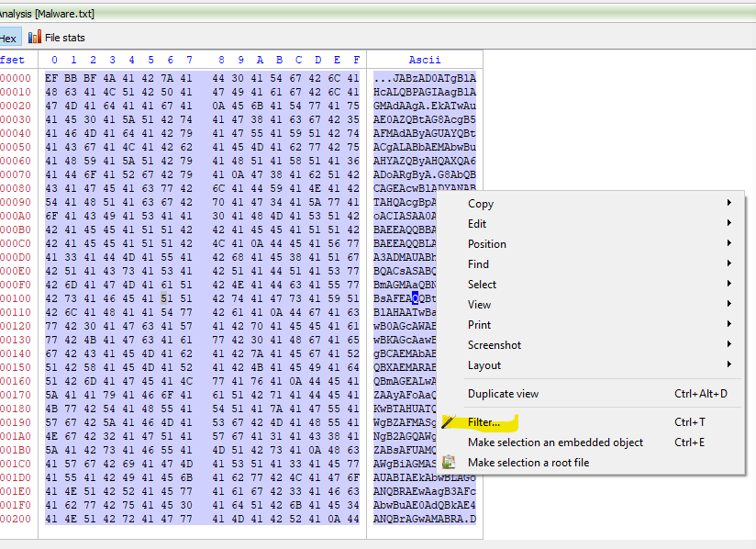Click the highlighted 51 byte in row 00100

coord(165,297)
